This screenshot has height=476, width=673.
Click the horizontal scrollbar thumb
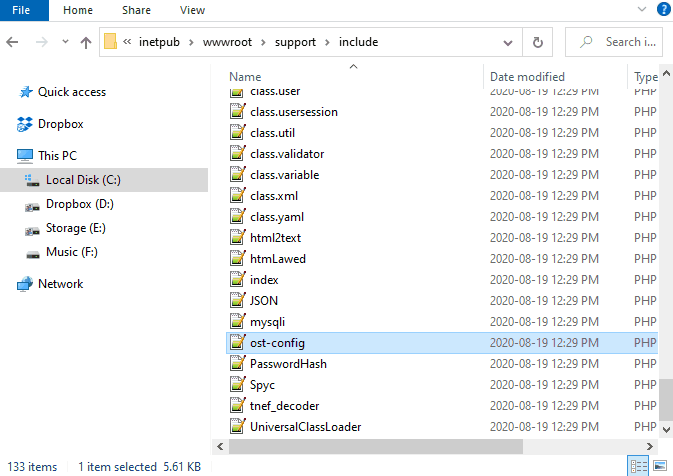pyautogui.click(x=376, y=446)
